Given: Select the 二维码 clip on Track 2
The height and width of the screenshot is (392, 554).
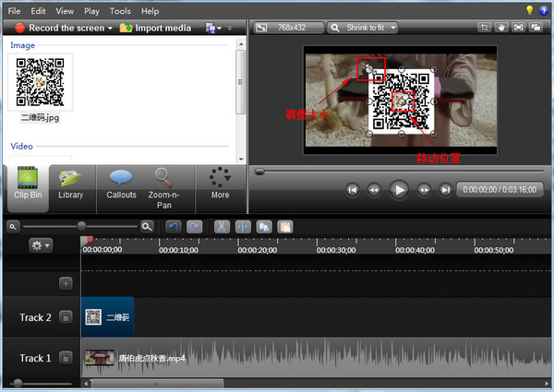Looking at the screenshot, I should [x=108, y=317].
